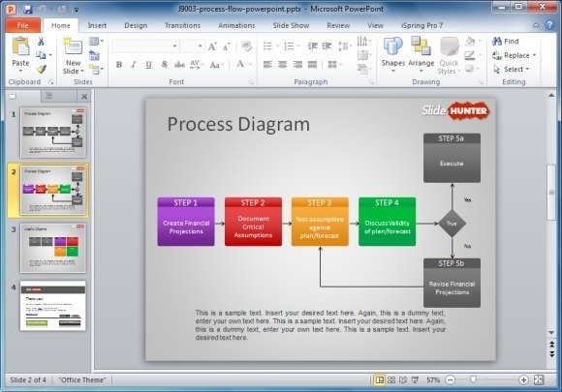Select the Format Painter brush icon
This screenshot has height=392, width=562.
42,69
